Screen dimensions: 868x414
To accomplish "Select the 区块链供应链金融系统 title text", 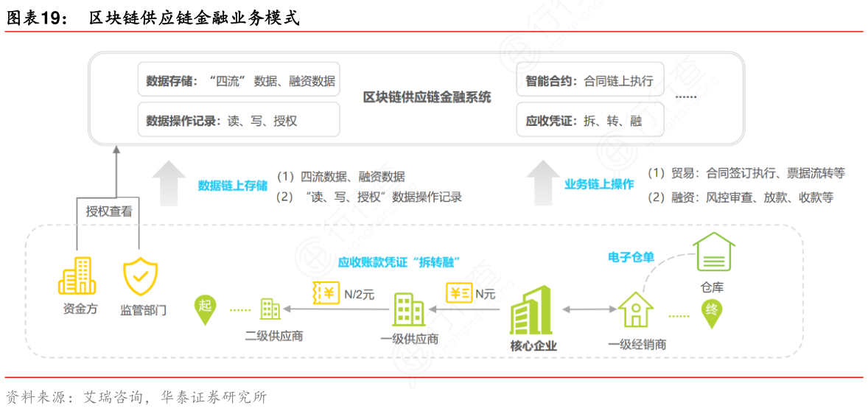I will pyautogui.click(x=427, y=99).
